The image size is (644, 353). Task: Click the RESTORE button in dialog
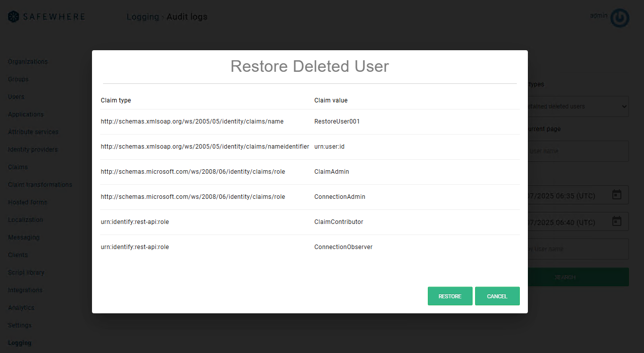click(450, 296)
